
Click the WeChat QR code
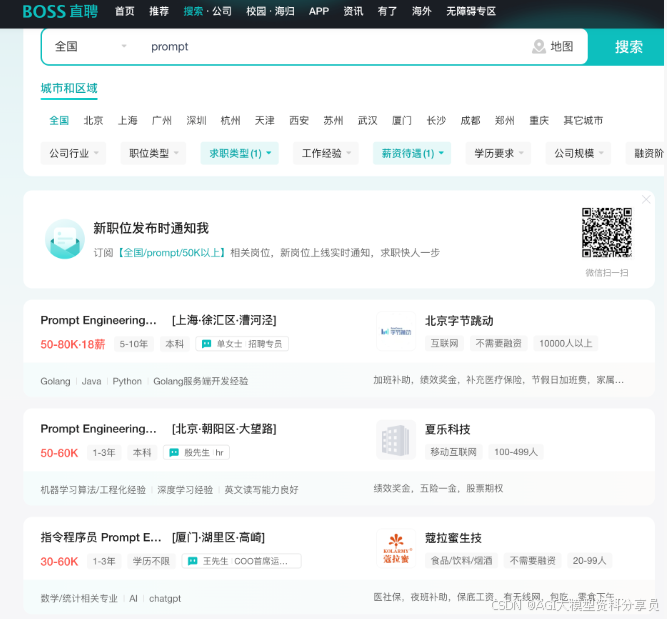pyautogui.click(x=607, y=232)
